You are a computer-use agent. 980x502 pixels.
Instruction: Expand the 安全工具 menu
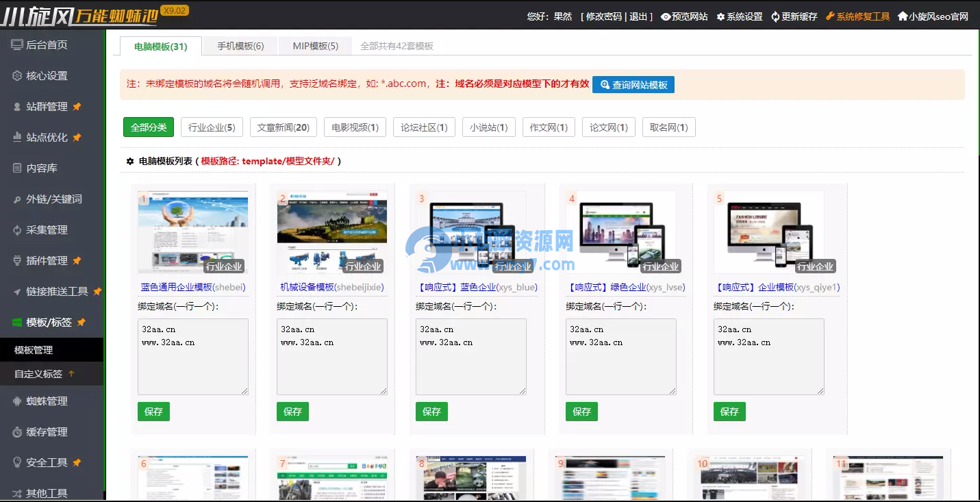(45, 462)
